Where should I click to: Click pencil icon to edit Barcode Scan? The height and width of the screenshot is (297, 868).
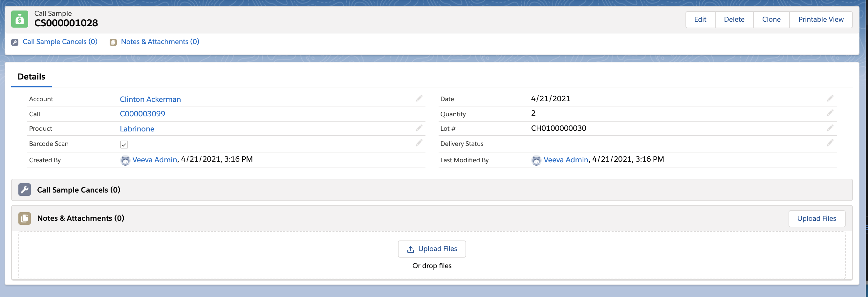point(419,143)
